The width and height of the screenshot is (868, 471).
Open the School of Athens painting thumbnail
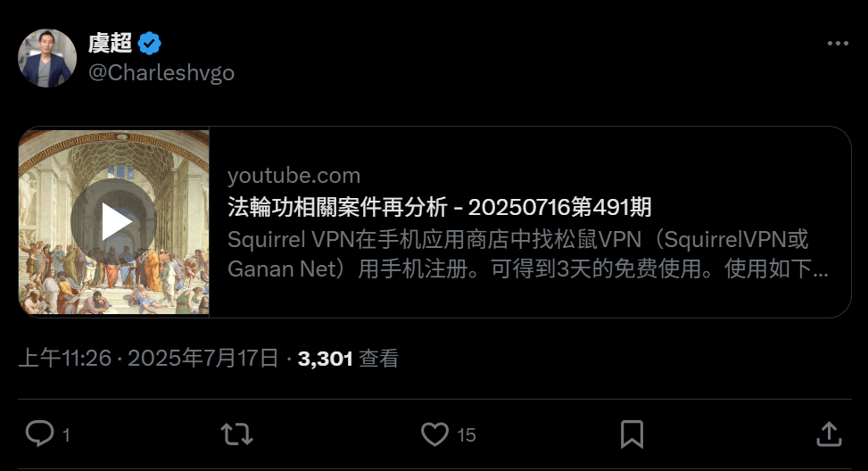coord(114,222)
